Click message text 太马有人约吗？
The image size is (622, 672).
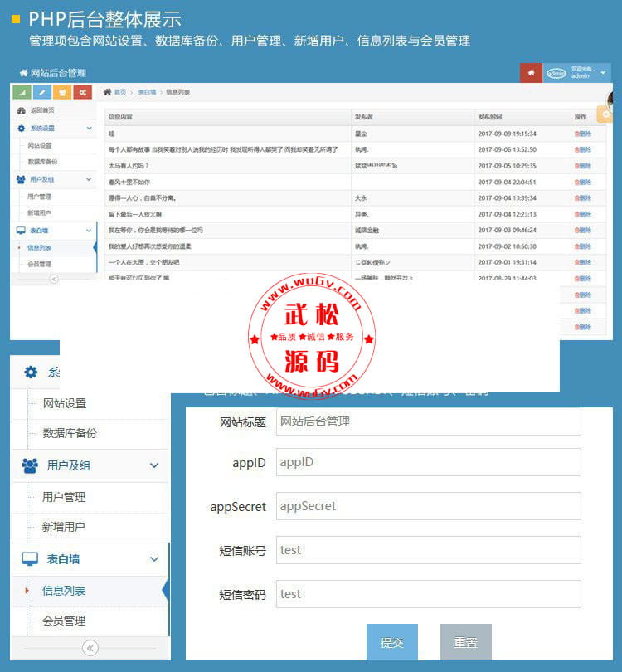[129, 166]
